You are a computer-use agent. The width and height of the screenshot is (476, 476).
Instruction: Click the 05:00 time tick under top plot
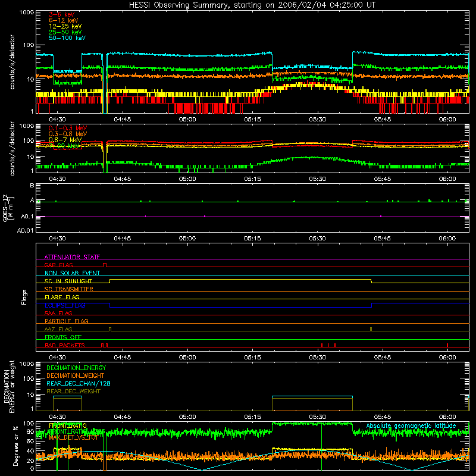click(187, 120)
